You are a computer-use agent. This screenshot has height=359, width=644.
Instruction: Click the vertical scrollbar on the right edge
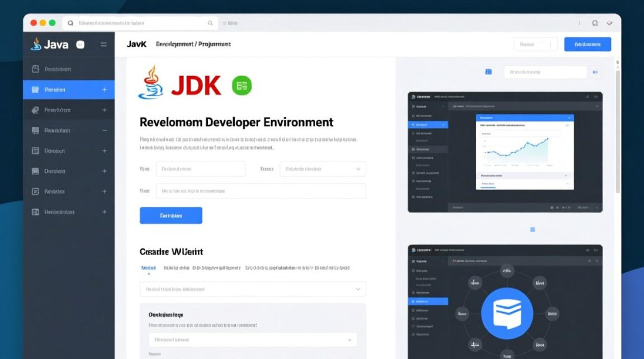618,129
